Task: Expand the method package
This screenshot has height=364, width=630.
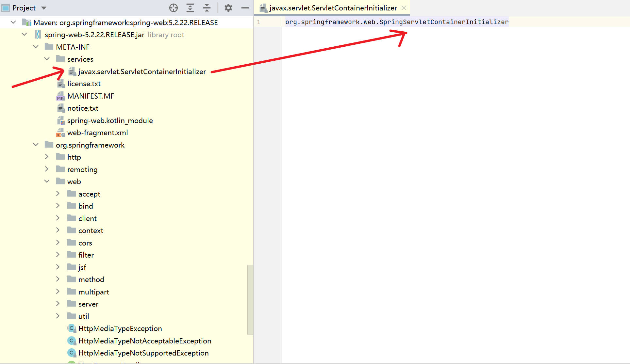Action: pos(58,279)
